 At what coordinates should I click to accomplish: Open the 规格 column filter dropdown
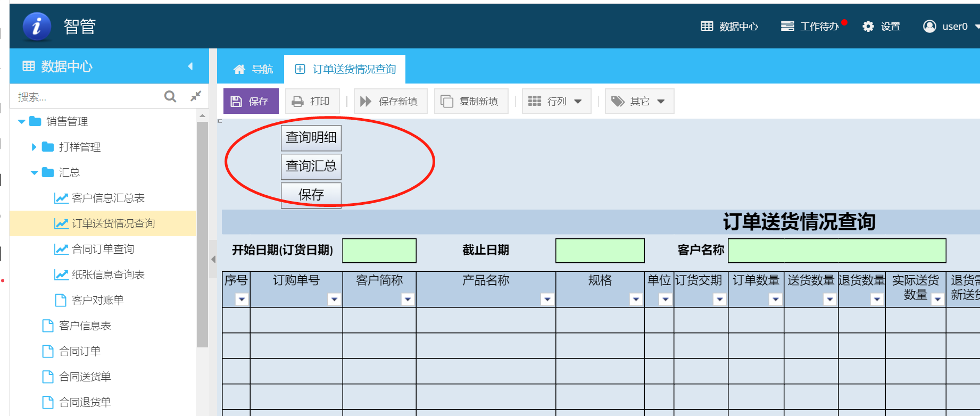tap(636, 299)
